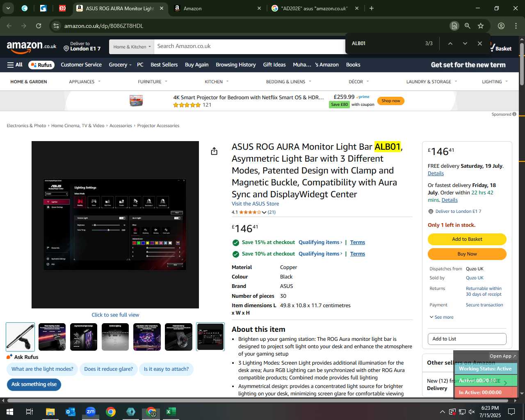The image size is (525, 420).
Task: Open Rufus assistant pill in nav bar
Action: coord(41,65)
